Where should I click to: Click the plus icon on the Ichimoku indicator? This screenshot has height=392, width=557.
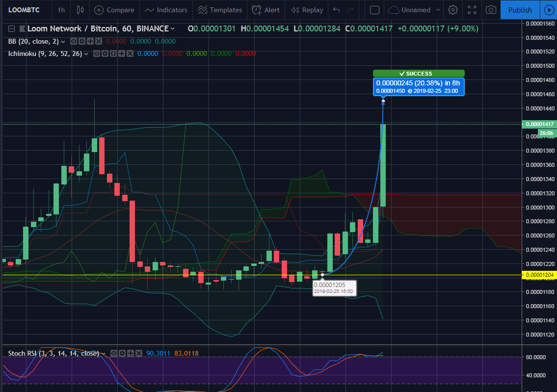[122, 53]
